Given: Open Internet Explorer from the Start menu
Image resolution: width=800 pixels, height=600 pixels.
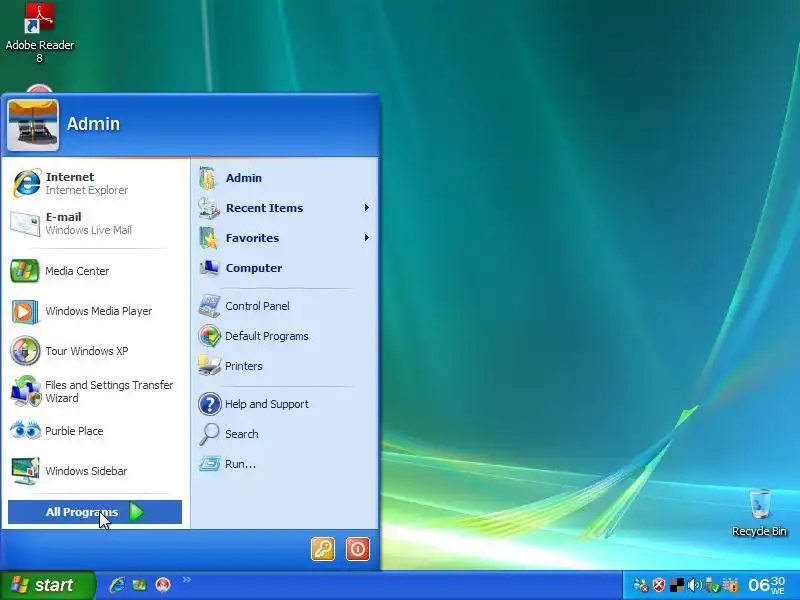Looking at the screenshot, I should click(95, 183).
